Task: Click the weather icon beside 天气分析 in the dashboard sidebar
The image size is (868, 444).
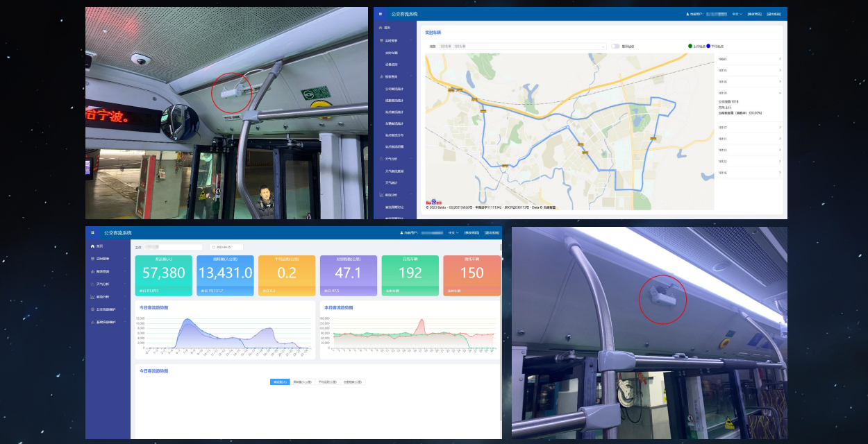Action: click(92, 284)
